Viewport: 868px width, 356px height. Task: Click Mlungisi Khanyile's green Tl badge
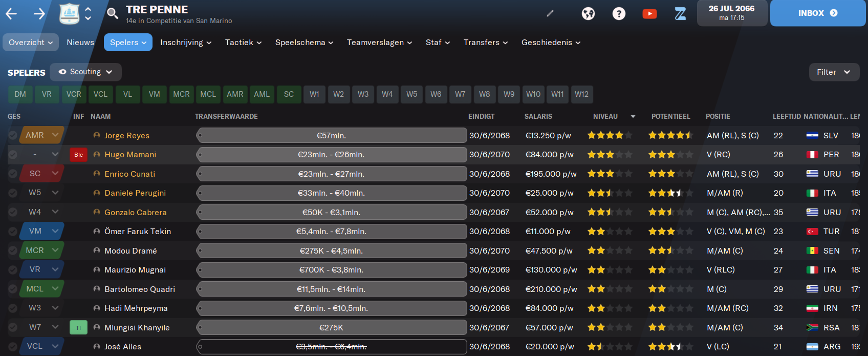tap(78, 327)
